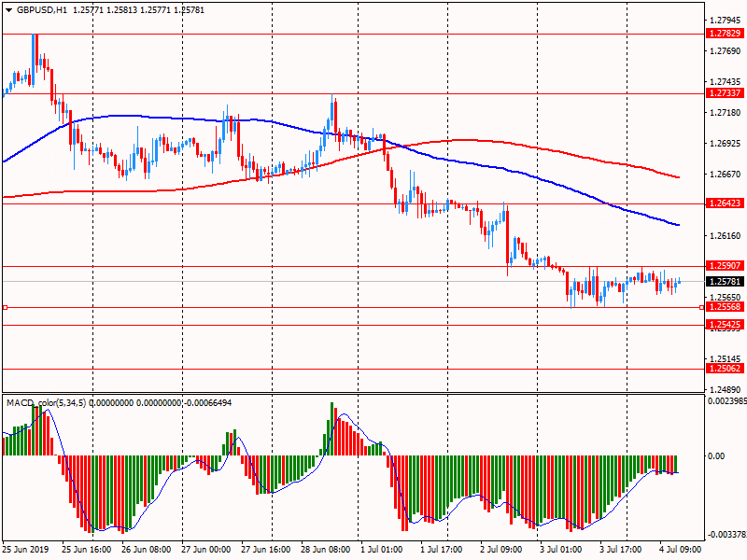Select the 1.25062 red price level label
747x560 pixels.
click(x=725, y=369)
